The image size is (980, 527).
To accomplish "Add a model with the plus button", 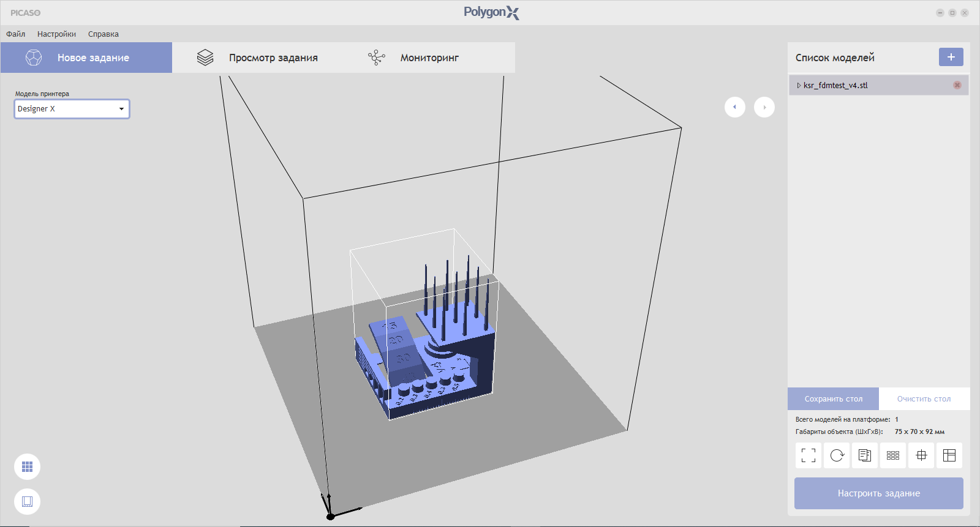I will (x=951, y=57).
